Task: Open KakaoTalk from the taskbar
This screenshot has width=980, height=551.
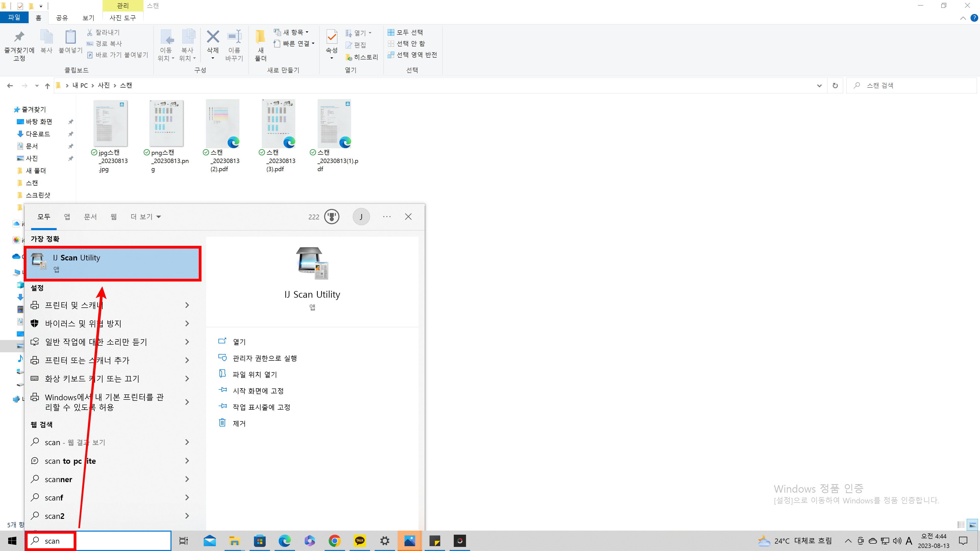Action: (x=360, y=540)
